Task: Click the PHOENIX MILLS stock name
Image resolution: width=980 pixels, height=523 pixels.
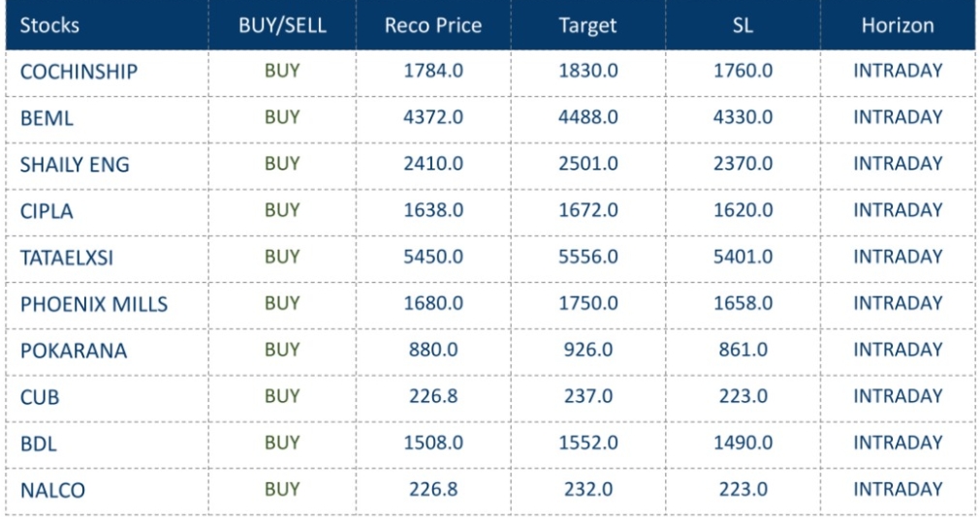Action: pos(94,304)
